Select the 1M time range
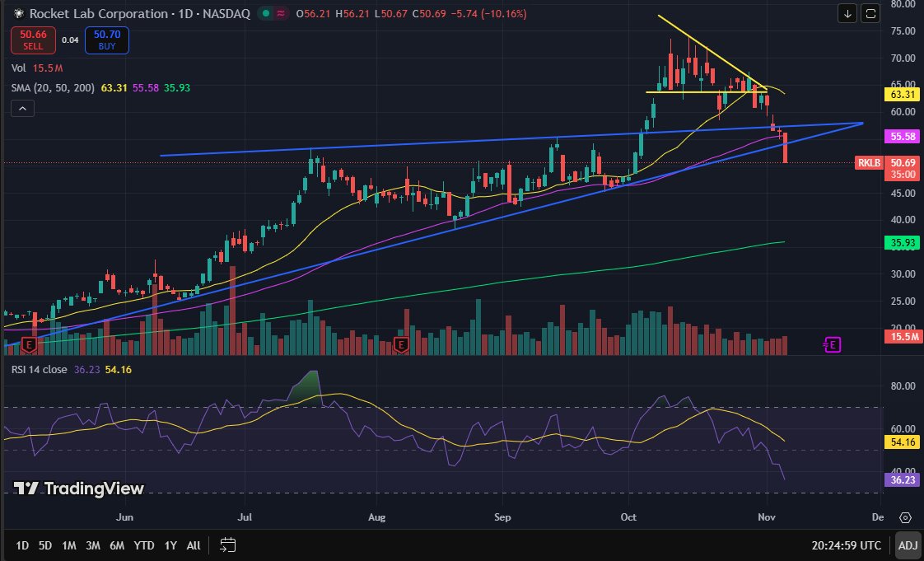 tap(69, 545)
